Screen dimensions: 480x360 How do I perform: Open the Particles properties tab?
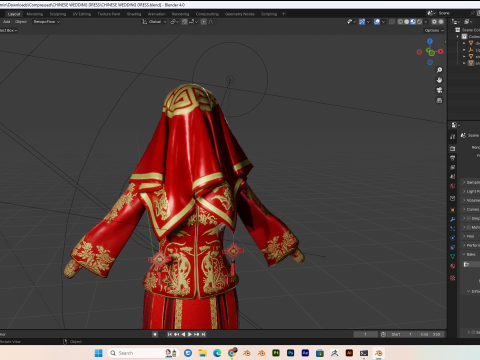452,229
